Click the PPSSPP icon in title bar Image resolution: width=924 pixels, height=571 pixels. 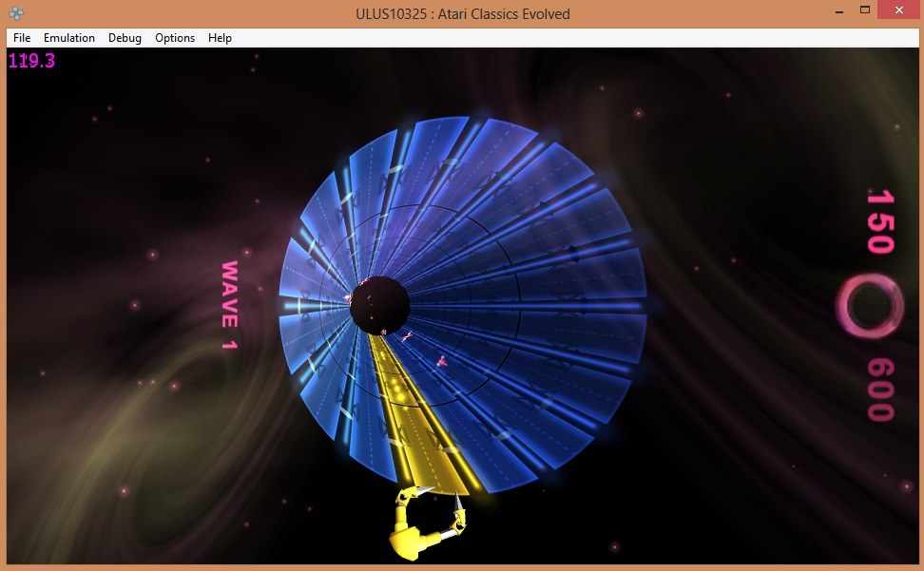click(16, 13)
